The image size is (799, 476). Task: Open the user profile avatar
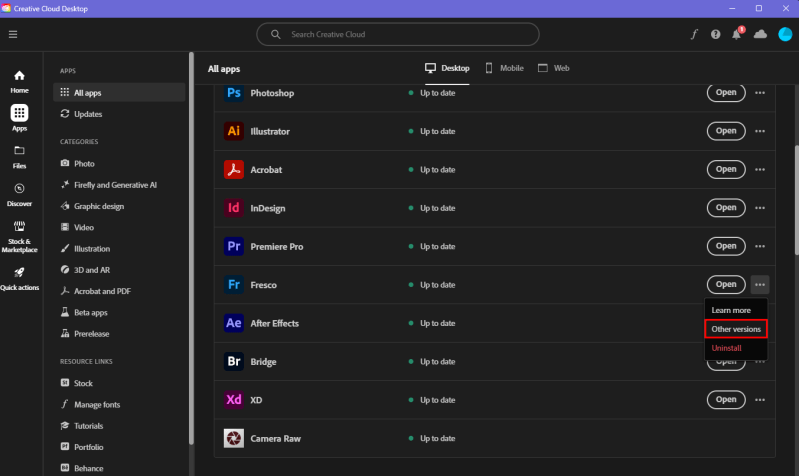(x=785, y=34)
